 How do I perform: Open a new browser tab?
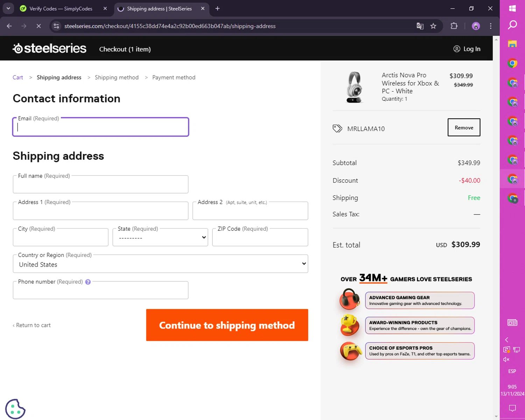(x=217, y=8)
